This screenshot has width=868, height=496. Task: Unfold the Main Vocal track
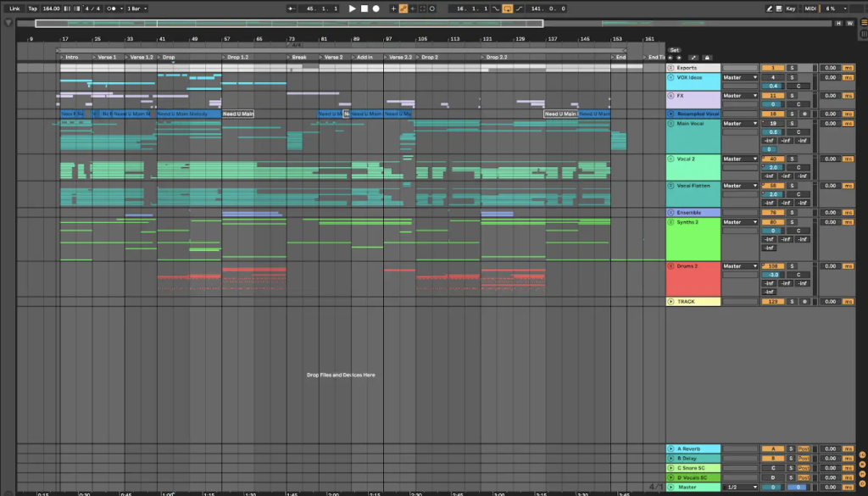coord(671,124)
